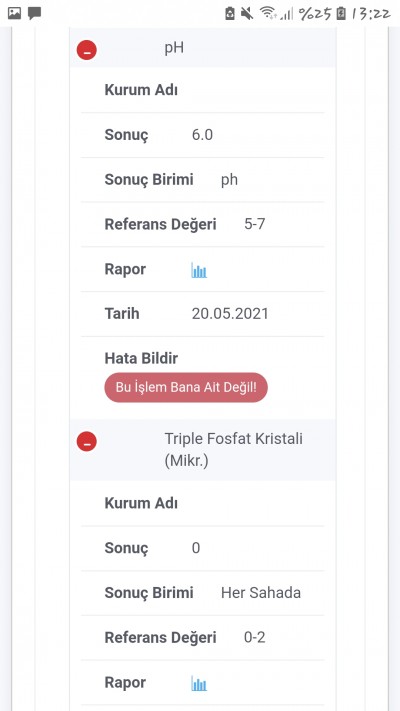Collapse the Triple Fosfat Kristali section
Viewport: 400px width, 711px height.
pyautogui.click(x=87, y=441)
